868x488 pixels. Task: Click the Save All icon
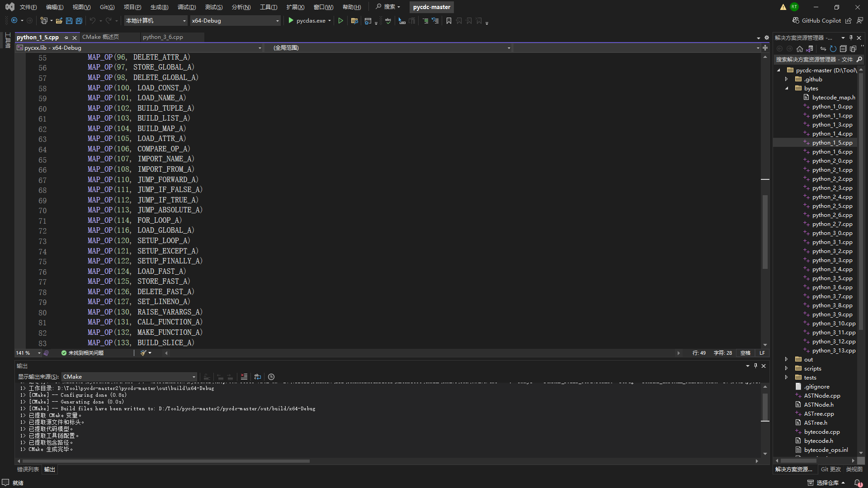pyautogui.click(x=79, y=21)
